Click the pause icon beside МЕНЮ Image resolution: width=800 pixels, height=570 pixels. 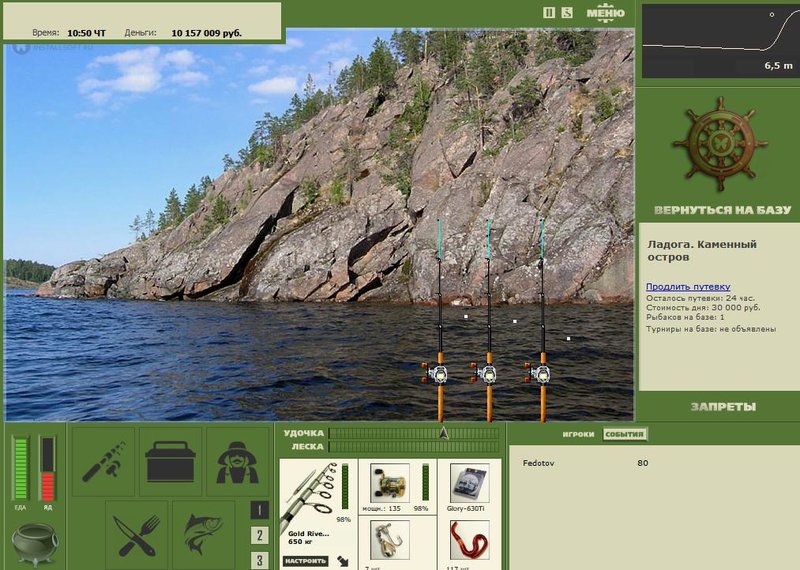point(549,13)
